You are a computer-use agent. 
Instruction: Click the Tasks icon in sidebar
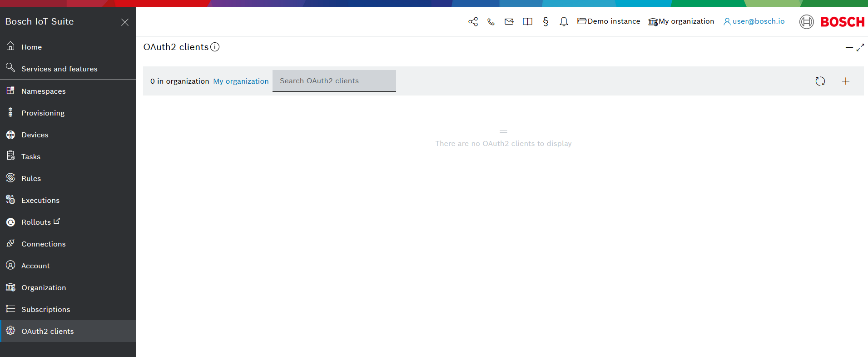[10, 156]
